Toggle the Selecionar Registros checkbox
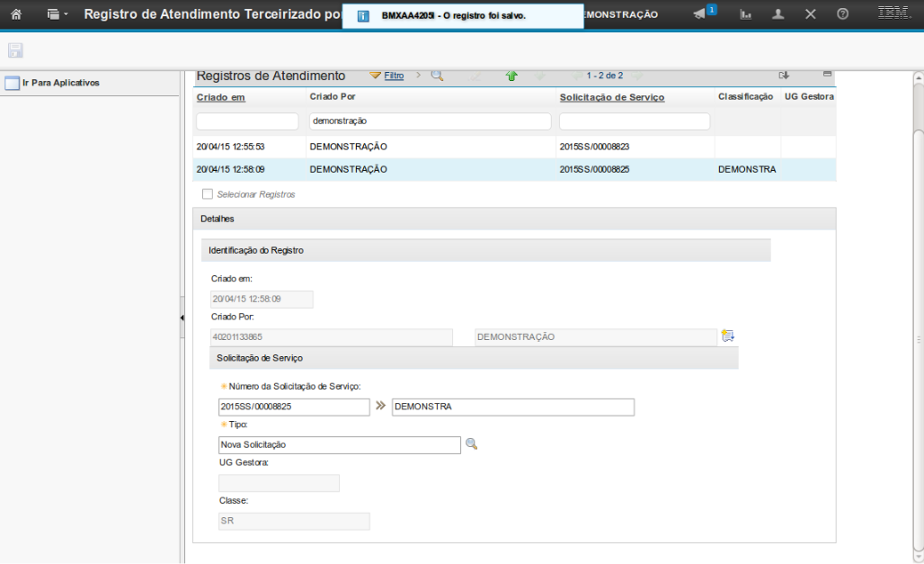The height and width of the screenshot is (564, 924). click(x=208, y=194)
